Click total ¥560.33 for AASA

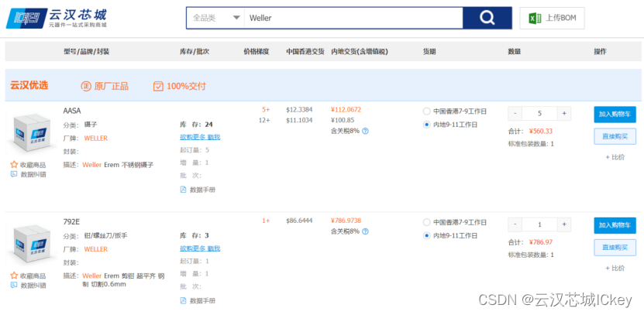[541, 132]
